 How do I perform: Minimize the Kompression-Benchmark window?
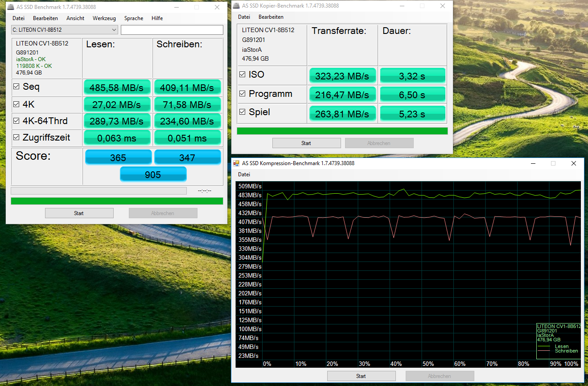pos(533,163)
